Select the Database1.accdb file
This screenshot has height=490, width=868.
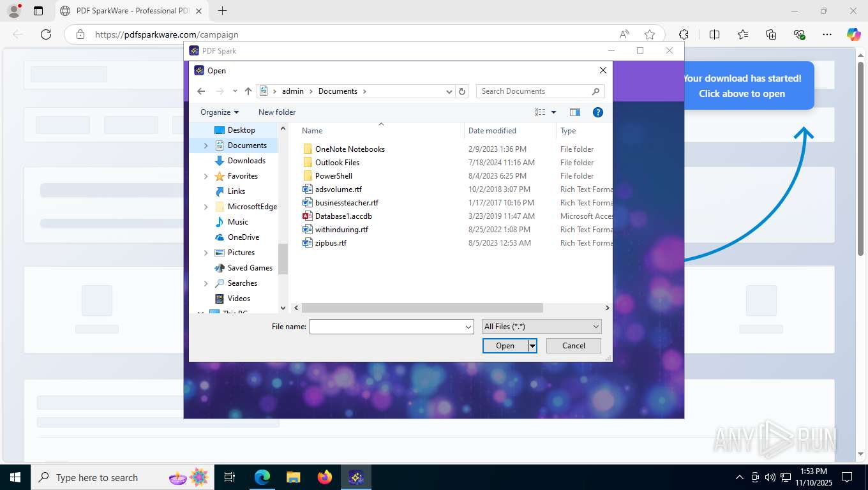tap(343, 216)
